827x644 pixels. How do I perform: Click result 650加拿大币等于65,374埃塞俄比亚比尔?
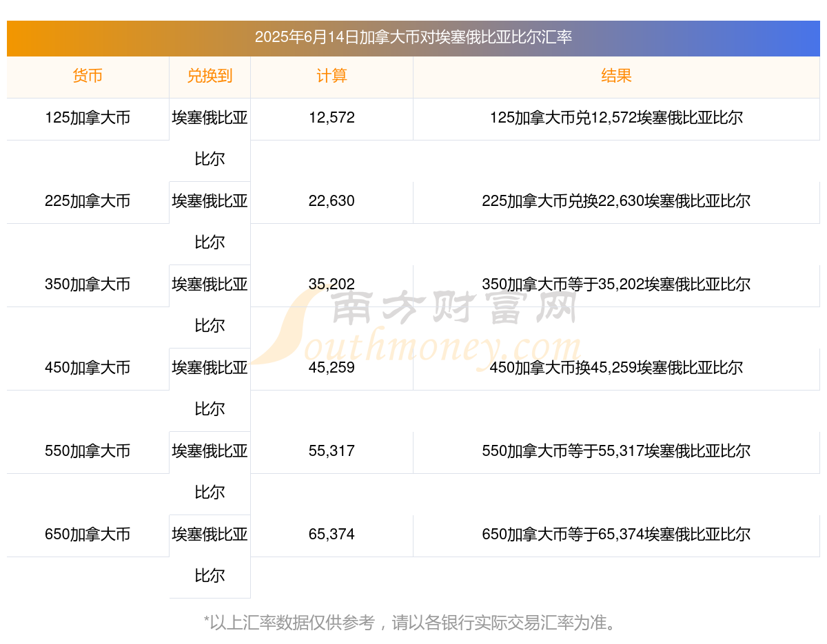point(616,534)
